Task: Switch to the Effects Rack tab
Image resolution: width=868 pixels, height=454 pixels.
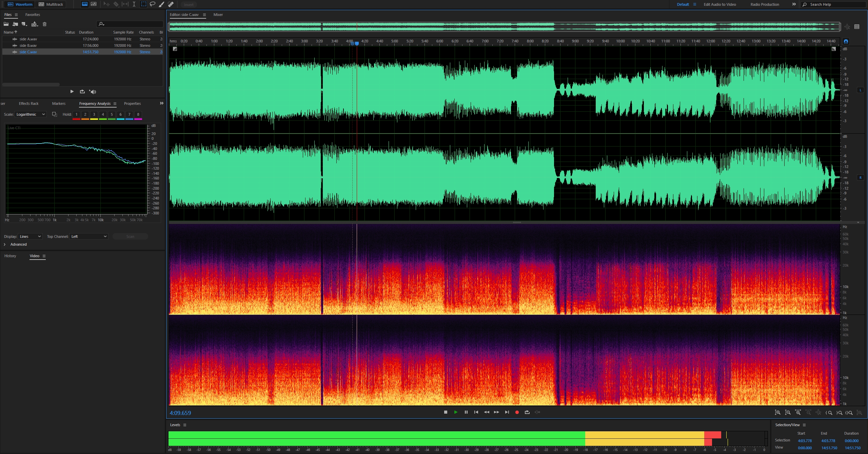Action: click(28, 103)
